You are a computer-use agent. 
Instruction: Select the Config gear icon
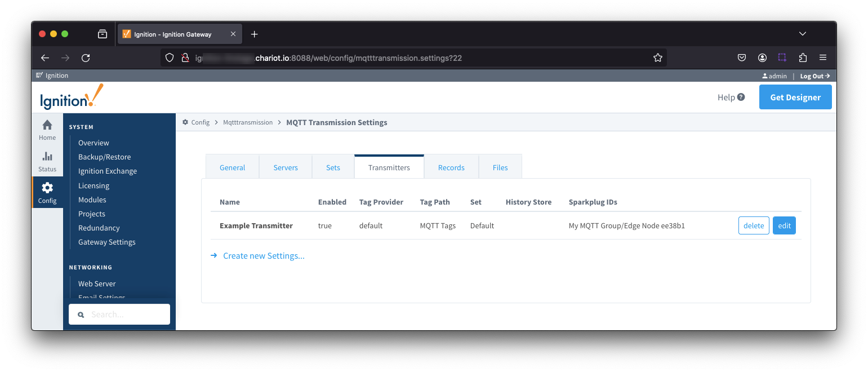click(x=47, y=188)
